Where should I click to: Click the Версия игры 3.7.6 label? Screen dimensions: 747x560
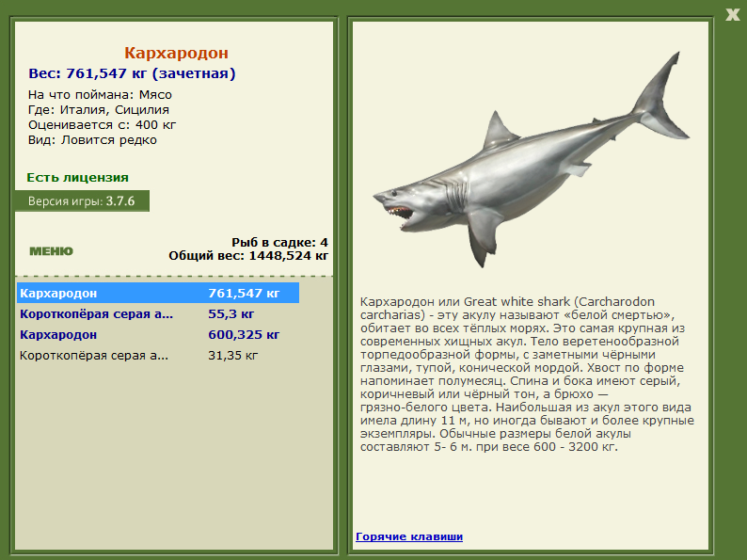pos(82,201)
